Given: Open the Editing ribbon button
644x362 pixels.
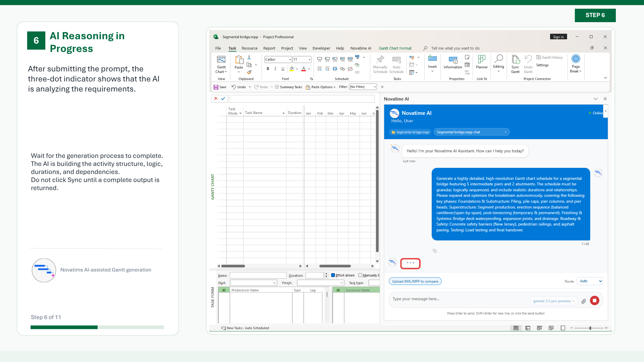Looking at the screenshot, I should (x=498, y=63).
